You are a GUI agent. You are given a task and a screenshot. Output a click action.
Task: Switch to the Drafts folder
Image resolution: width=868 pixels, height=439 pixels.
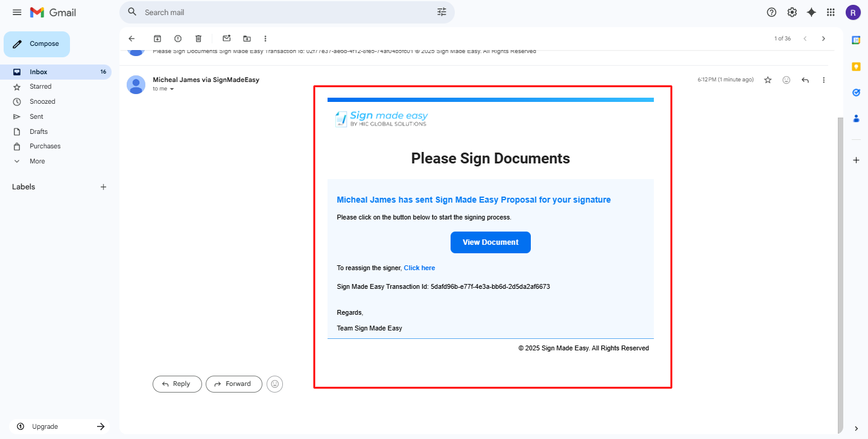click(x=38, y=131)
